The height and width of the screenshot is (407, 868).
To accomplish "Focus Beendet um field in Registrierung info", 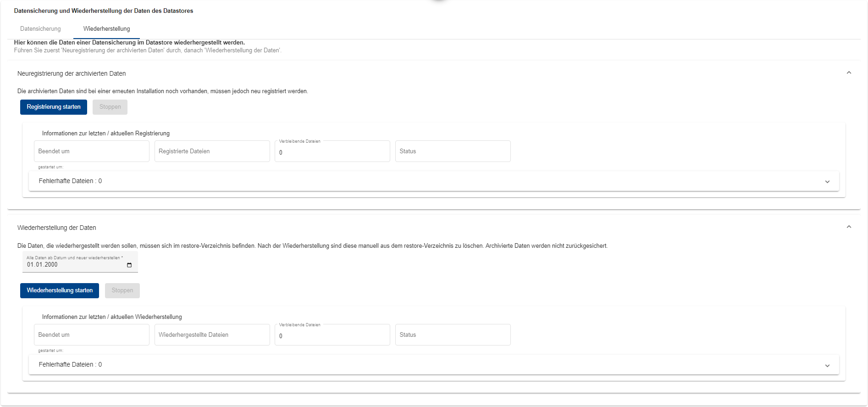I will pyautogui.click(x=91, y=151).
